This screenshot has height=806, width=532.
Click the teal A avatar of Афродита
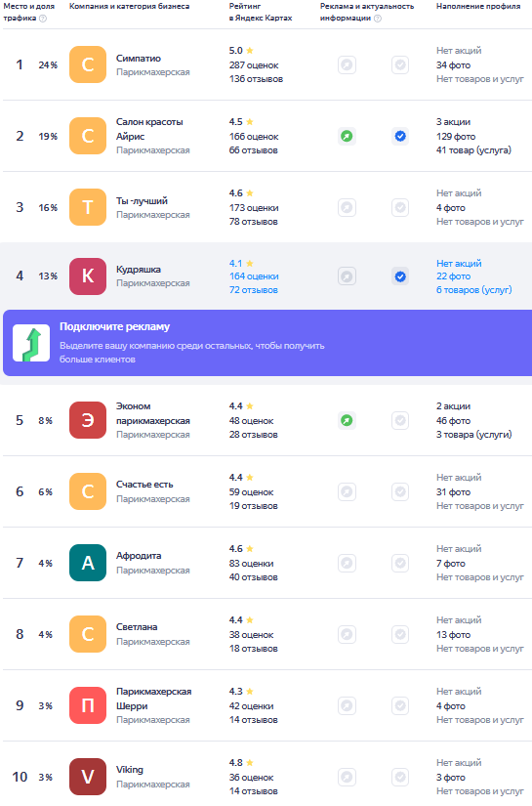click(88, 563)
